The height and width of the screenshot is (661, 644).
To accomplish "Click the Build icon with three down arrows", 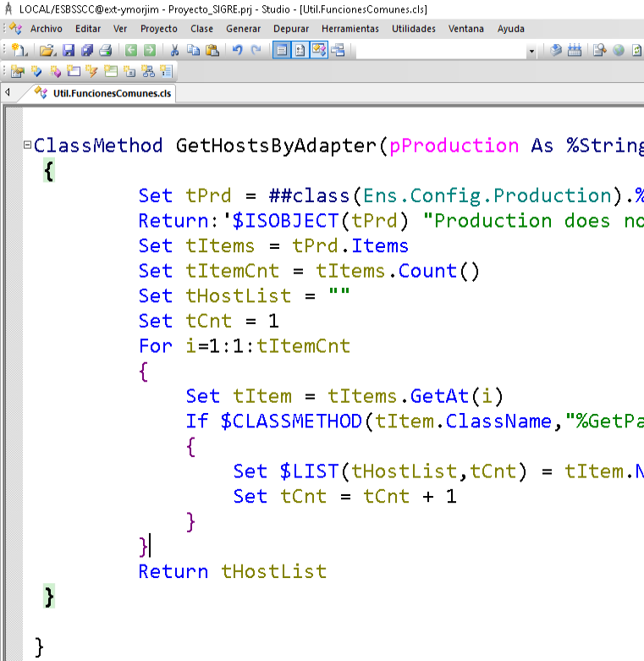I will coord(575,51).
